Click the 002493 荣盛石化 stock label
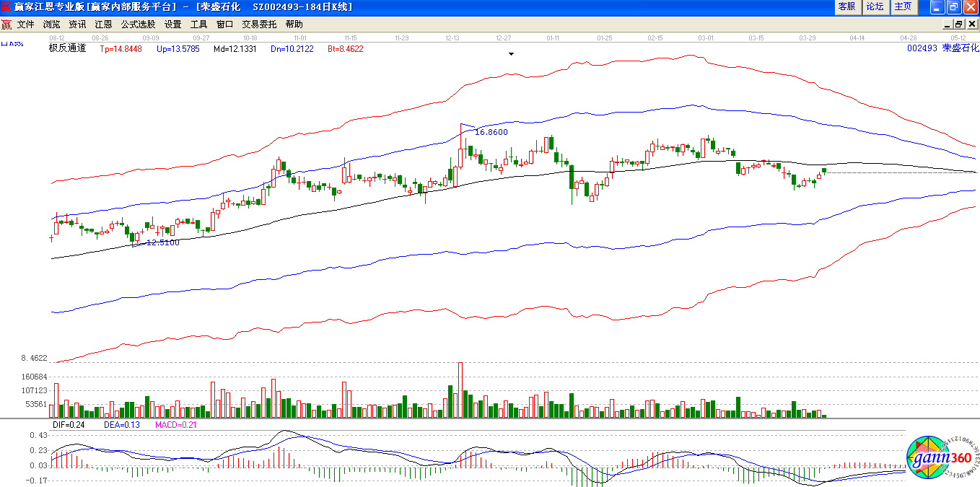 (943, 48)
